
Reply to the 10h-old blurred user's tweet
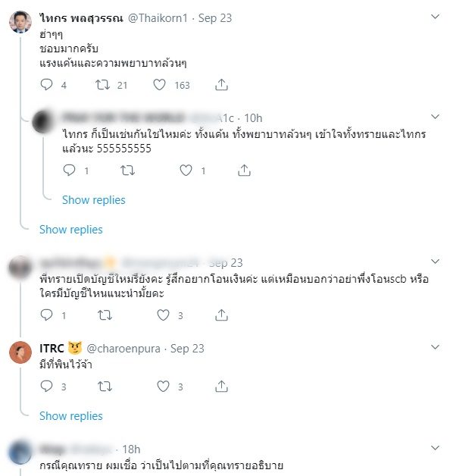coord(69,170)
